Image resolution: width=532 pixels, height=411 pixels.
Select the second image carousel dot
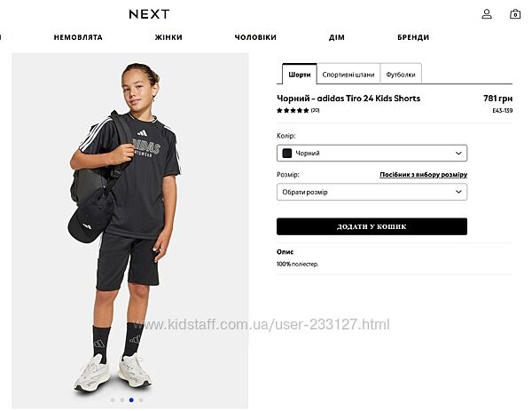pos(121,400)
